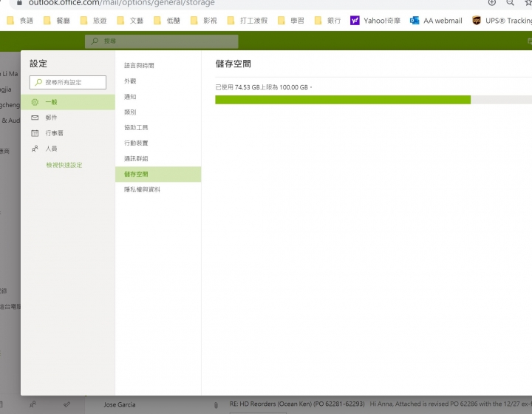
Task: Click the address bar URL
Action: coord(121,3)
